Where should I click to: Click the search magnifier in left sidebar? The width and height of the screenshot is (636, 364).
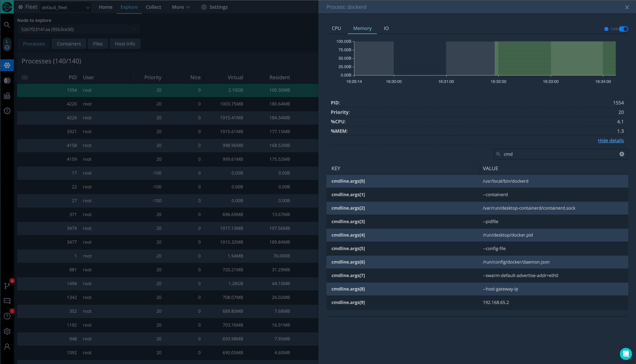7,25
